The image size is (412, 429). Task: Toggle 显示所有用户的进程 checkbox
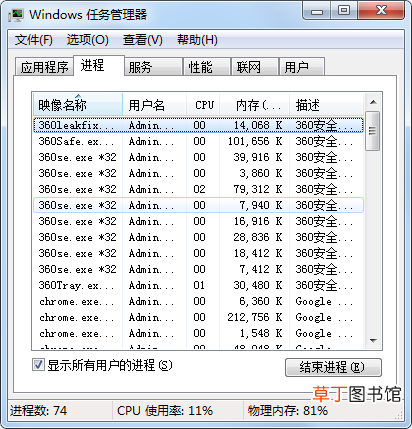tap(38, 364)
